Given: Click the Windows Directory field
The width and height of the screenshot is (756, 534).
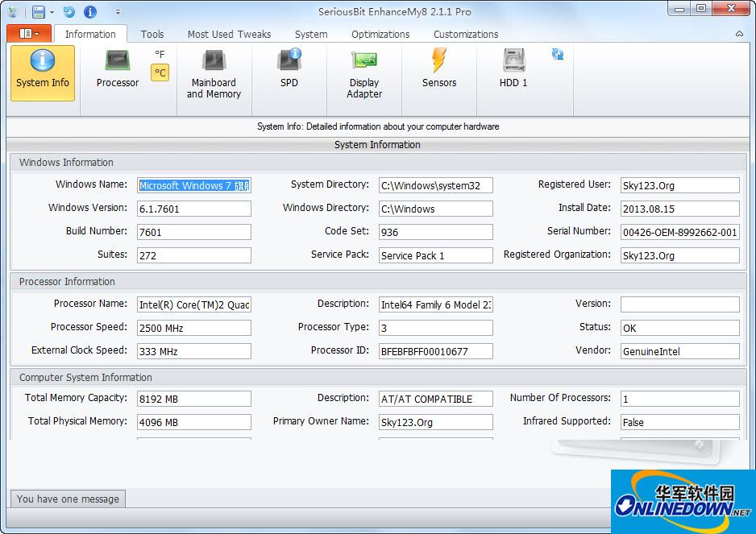Looking at the screenshot, I should click(x=436, y=209).
